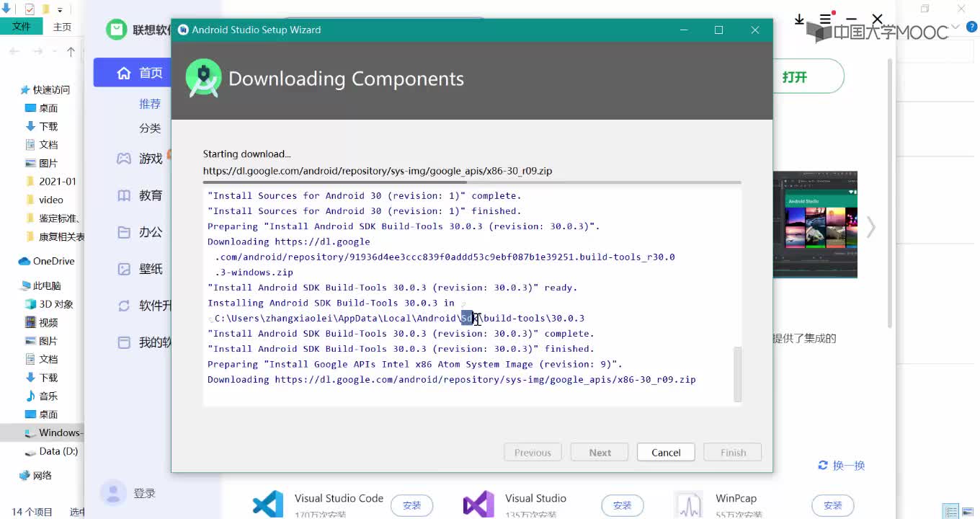980x519 pixels.
Task: Show next screenshot with the right chevron
Action: [x=871, y=227]
